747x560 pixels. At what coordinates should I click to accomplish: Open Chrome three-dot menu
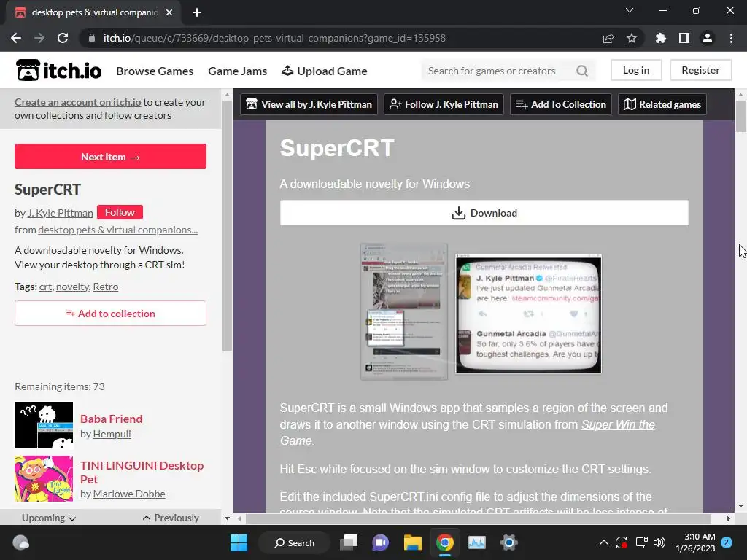click(731, 38)
